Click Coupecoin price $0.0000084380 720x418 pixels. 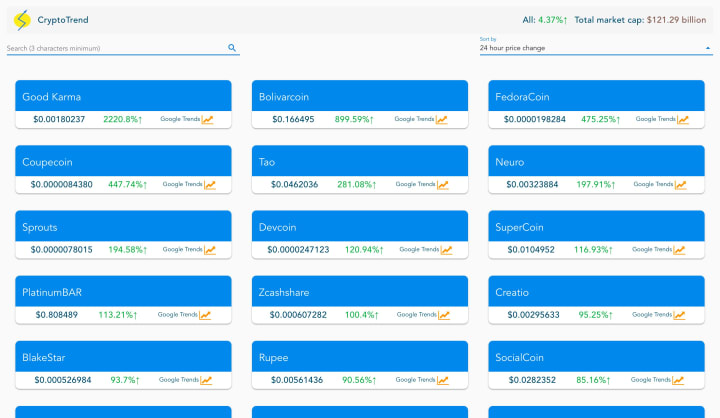pos(62,185)
